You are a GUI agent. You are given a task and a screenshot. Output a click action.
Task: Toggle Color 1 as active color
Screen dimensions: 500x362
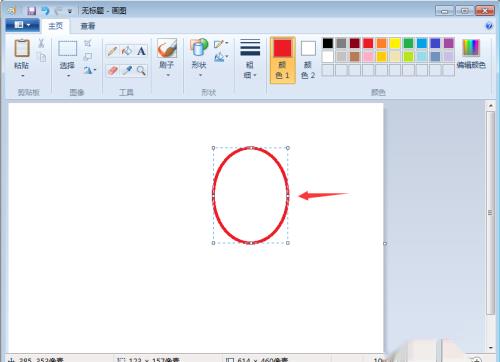[x=282, y=60]
